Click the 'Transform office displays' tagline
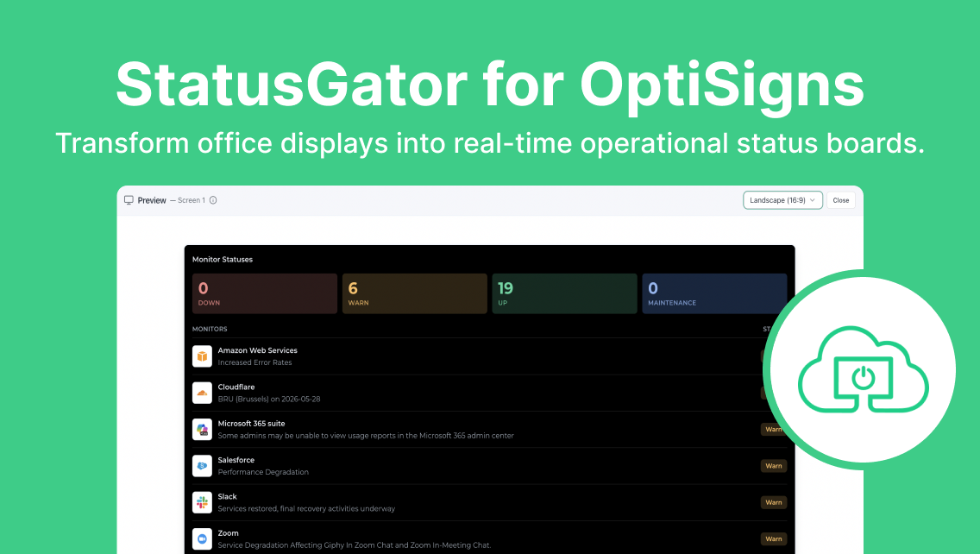This screenshot has height=554, width=980. tap(490, 143)
